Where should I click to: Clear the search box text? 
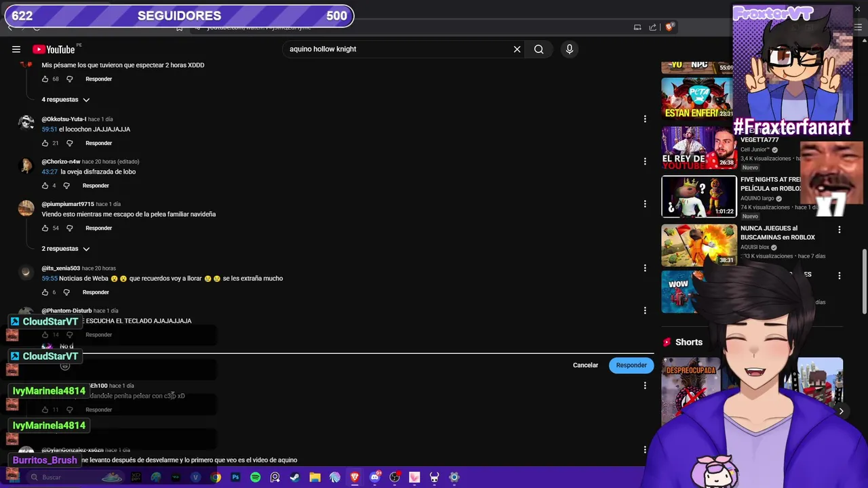(x=517, y=49)
